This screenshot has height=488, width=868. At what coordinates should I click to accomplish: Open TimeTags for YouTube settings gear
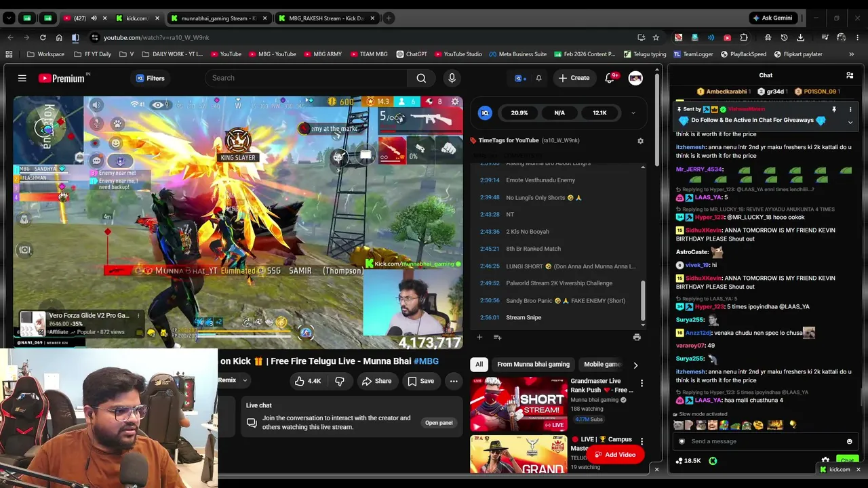pos(640,141)
